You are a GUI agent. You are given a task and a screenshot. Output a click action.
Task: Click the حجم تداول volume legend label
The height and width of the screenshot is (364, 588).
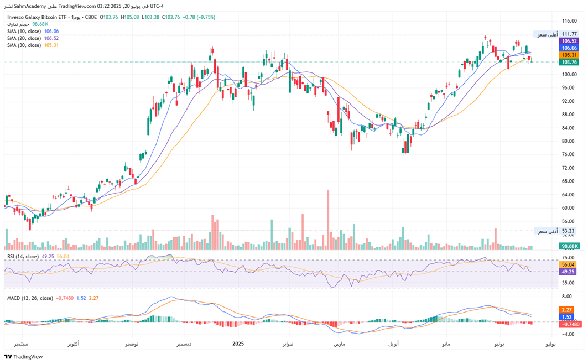tap(18, 24)
